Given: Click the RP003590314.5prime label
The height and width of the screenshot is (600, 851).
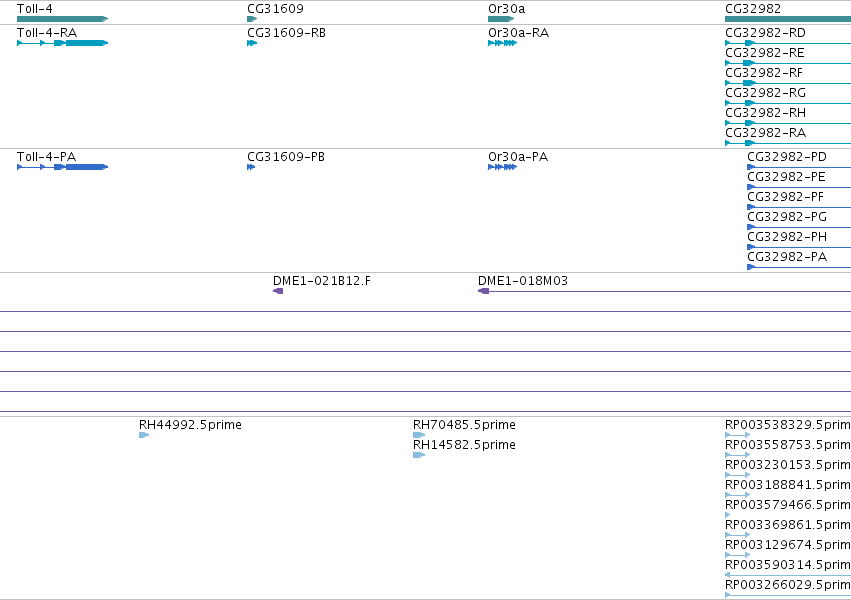Looking at the screenshot, I should (x=788, y=565).
